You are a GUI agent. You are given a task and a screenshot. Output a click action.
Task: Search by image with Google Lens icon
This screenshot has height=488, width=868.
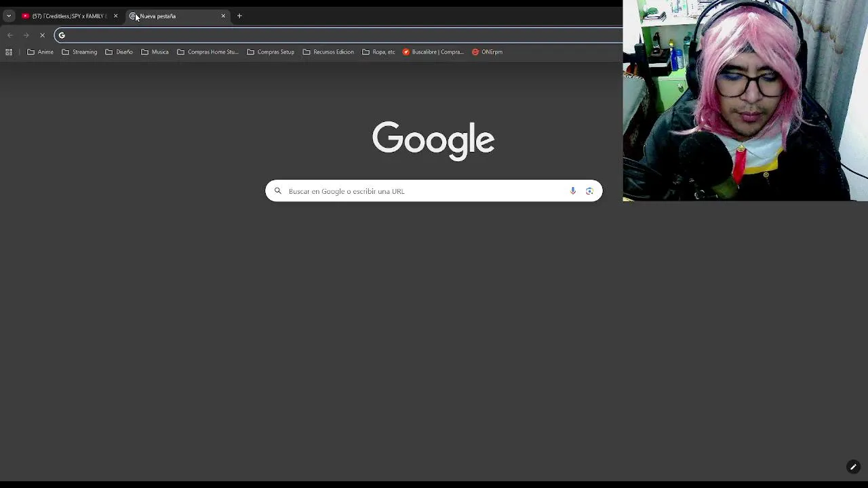(x=589, y=191)
